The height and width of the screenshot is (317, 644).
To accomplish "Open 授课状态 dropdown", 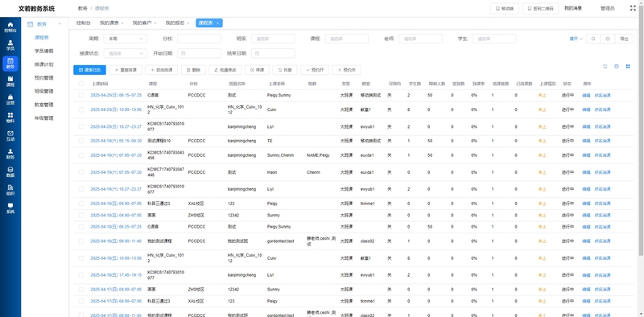I will pos(126,53).
